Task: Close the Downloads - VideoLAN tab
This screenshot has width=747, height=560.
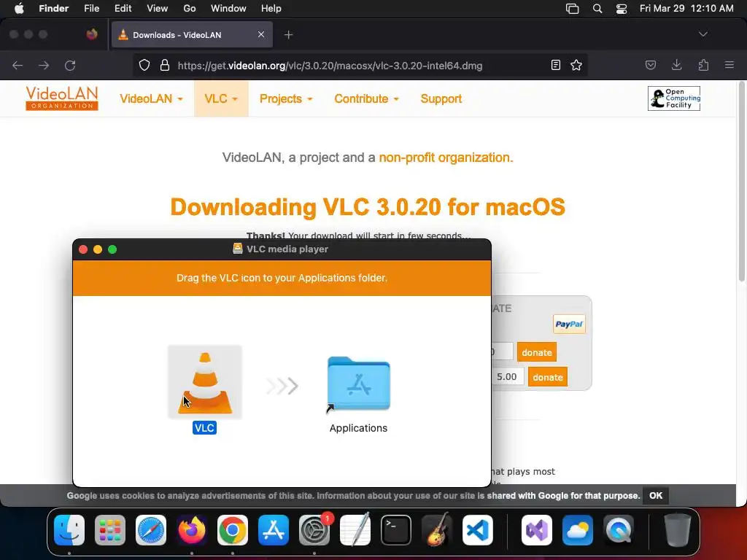Action: pos(261,34)
